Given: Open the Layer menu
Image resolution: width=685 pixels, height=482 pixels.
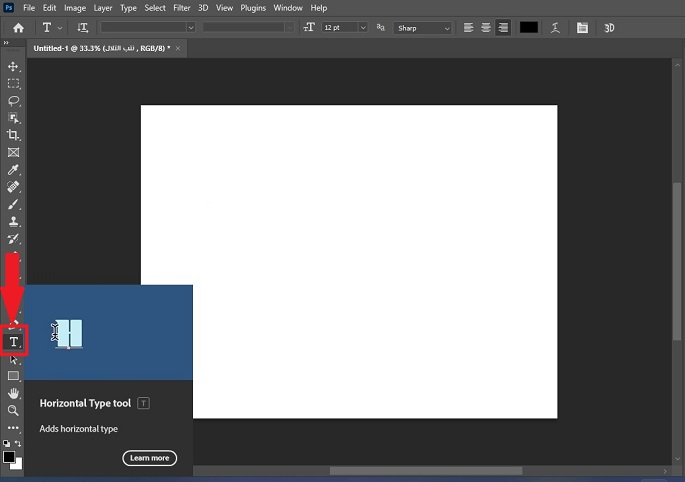Looking at the screenshot, I should coord(103,8).
